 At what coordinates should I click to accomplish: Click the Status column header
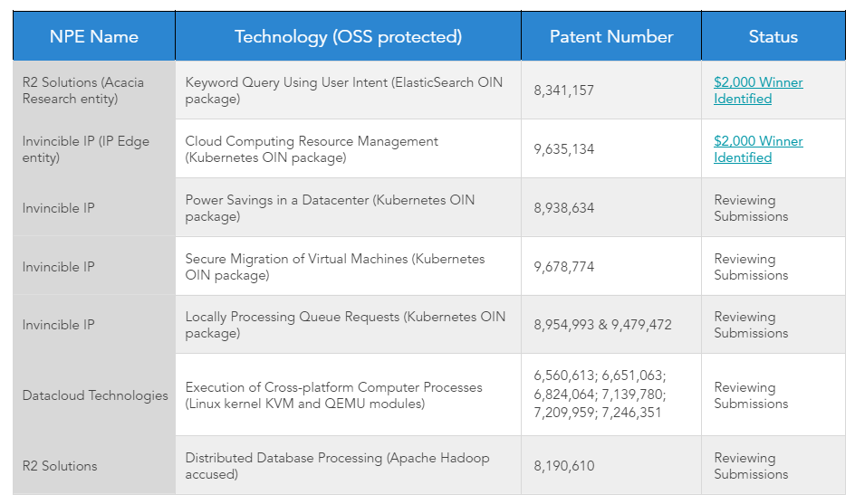(x=773, y=37)
